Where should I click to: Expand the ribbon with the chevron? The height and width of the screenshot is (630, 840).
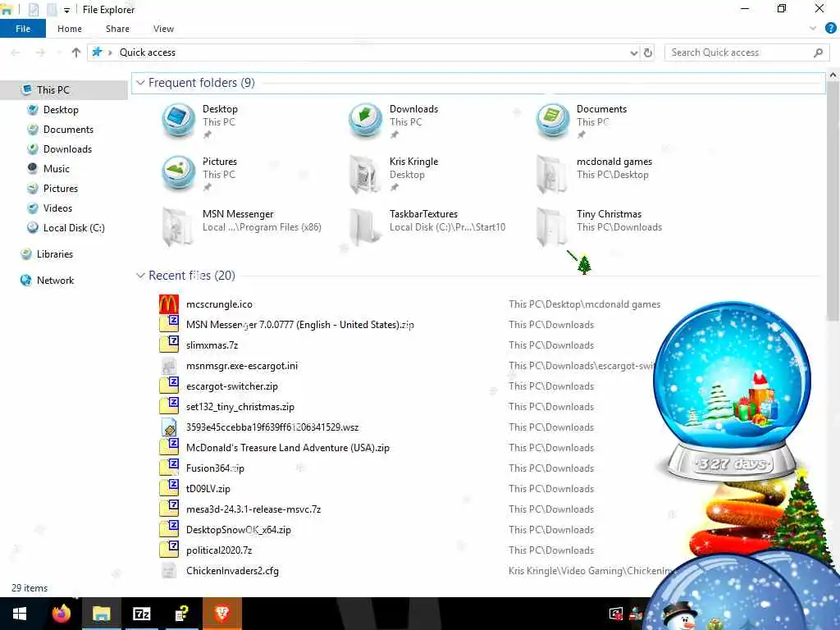(x=813, y=29)
